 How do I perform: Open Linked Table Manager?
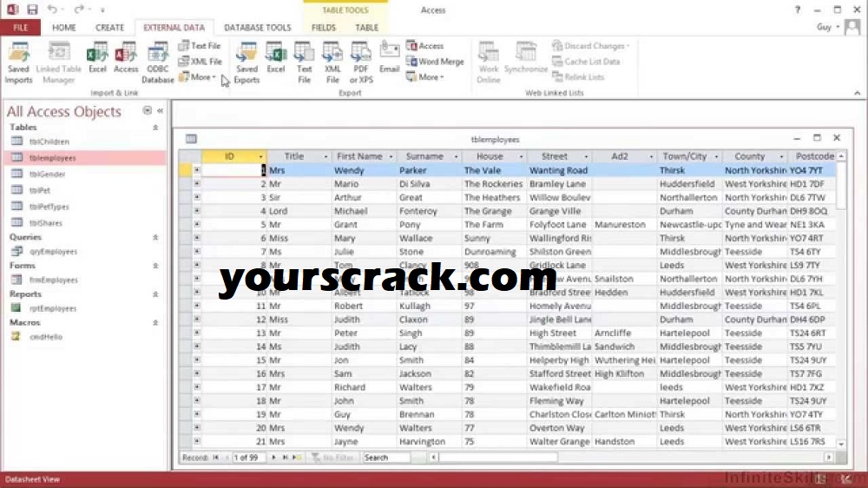click(59, 63)
